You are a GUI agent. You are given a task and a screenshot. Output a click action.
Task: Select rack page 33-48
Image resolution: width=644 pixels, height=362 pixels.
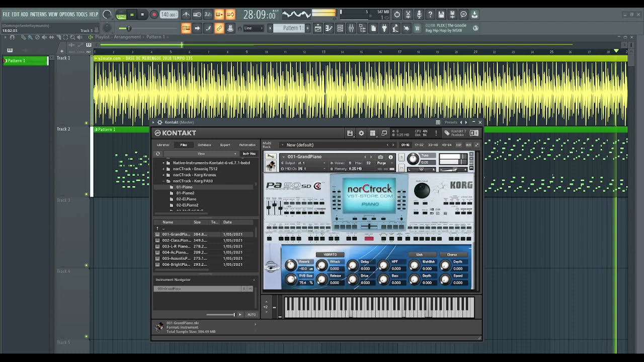[432, 145]
